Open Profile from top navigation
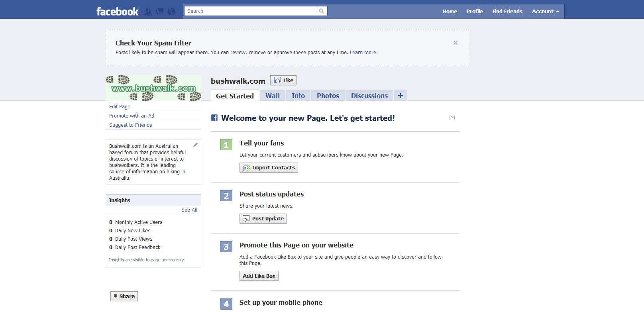Image resolution: width=644 pixels, height=312 pixels. click(x=475, y=11)
